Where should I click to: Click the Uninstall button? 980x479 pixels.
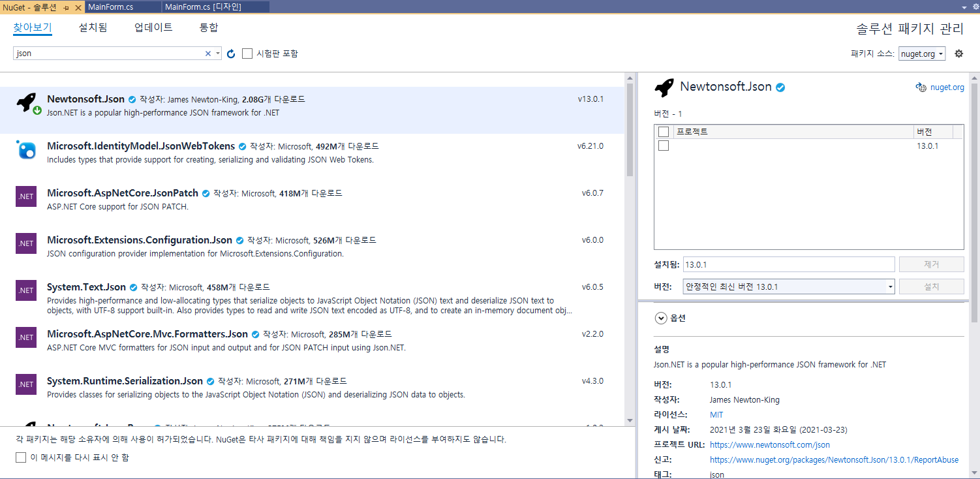click(x=931, y=264)
